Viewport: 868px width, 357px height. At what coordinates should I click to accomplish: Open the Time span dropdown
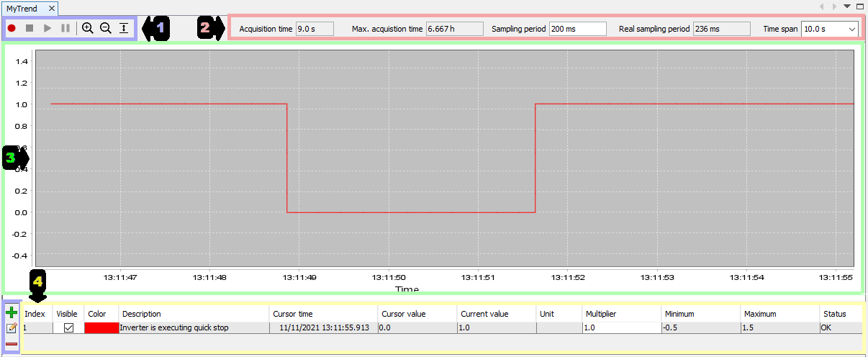point(851,30)
